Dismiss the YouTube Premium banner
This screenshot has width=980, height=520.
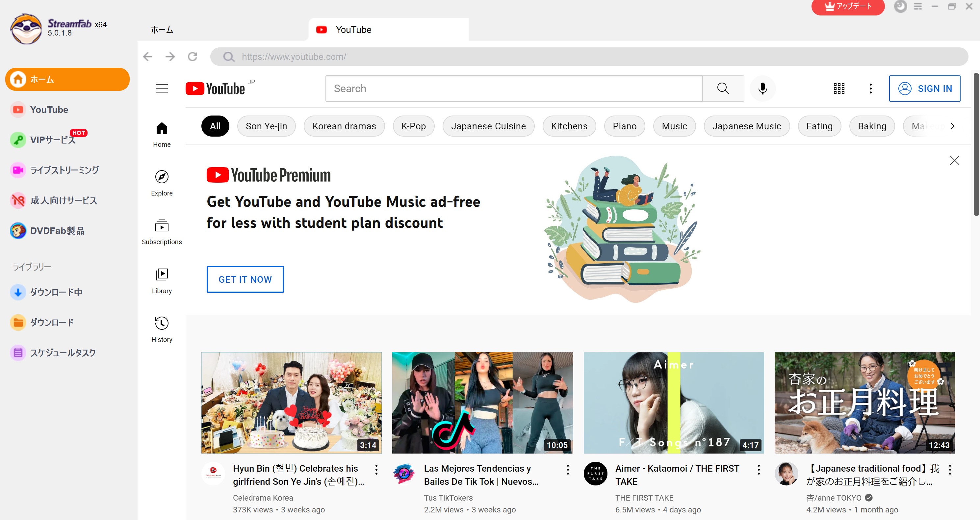click(x=954, y=160)
